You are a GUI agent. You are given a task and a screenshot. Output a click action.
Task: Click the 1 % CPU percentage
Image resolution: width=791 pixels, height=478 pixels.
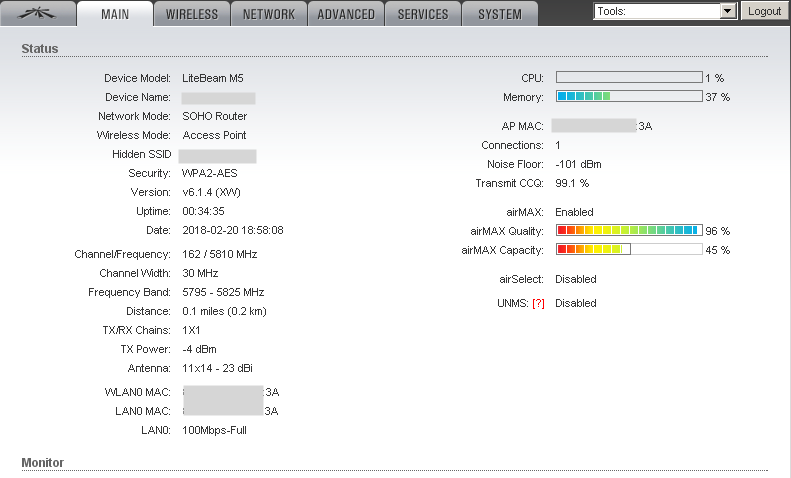click(x=714, y=78)
